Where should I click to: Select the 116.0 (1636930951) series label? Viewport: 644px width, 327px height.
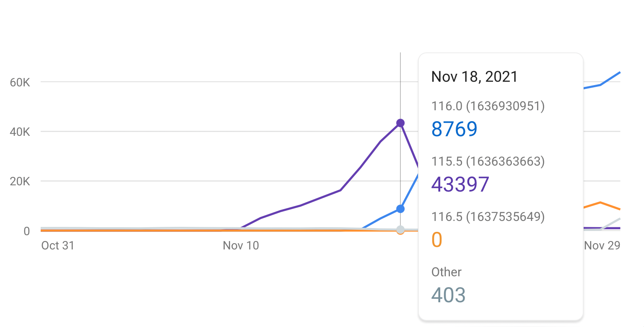488,106
